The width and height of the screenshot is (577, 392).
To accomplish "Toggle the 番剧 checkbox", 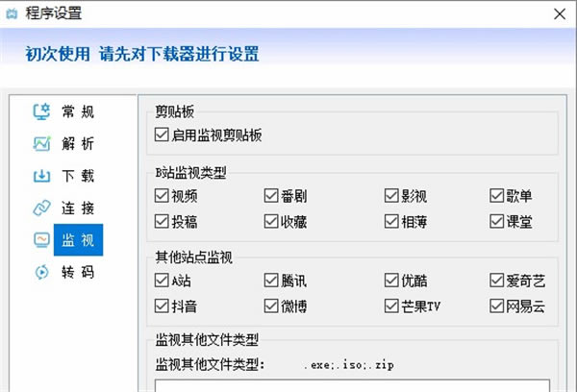I will (x=272, y=196).
